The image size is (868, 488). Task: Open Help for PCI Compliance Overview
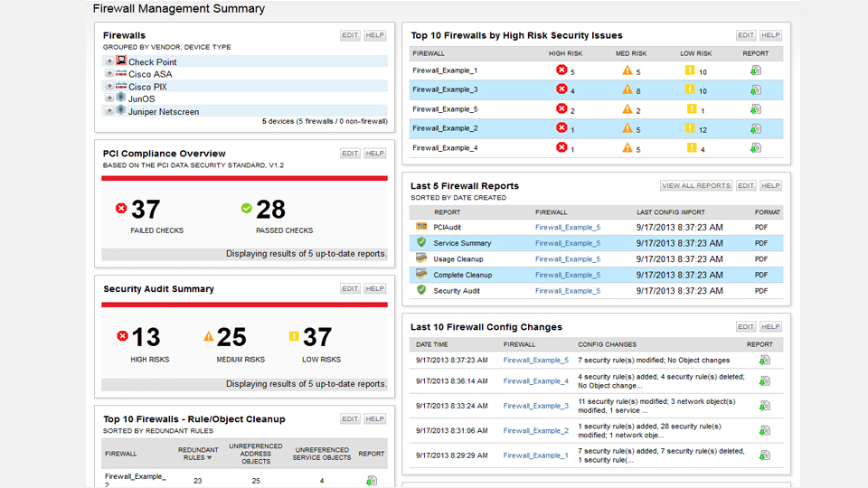point(374,154)
